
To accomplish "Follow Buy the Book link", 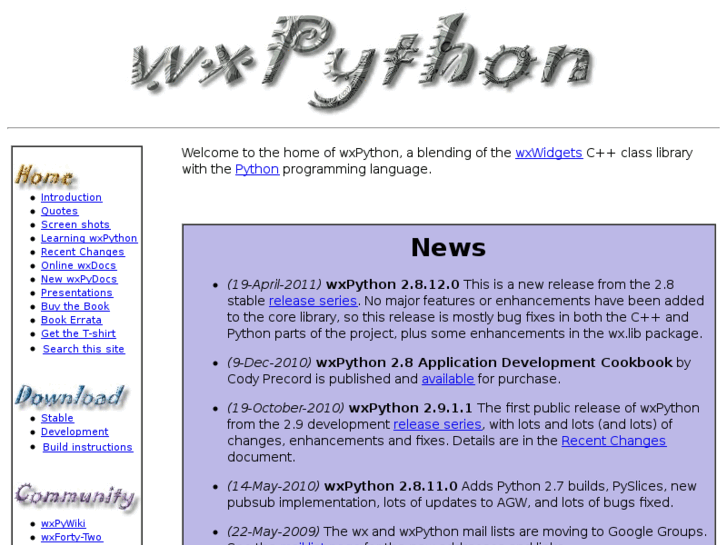I will click(75, 306).
